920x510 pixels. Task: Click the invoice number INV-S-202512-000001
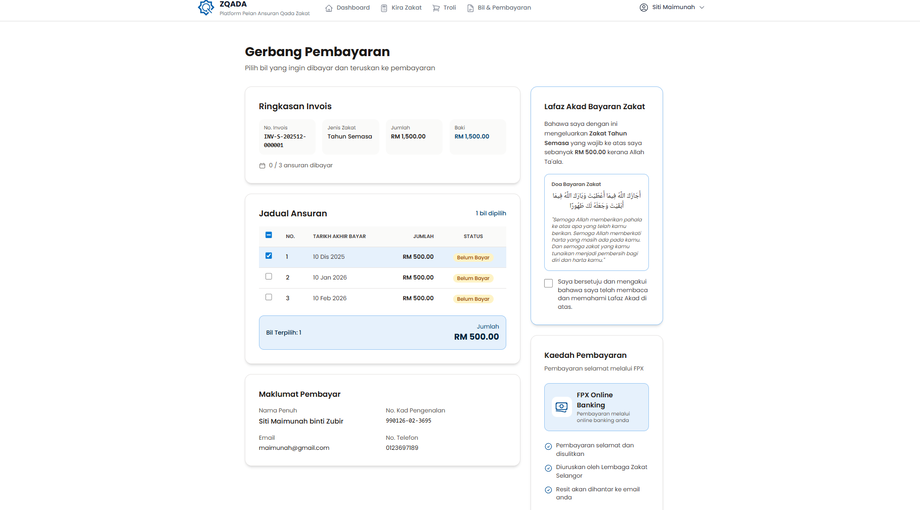[285, 141]
